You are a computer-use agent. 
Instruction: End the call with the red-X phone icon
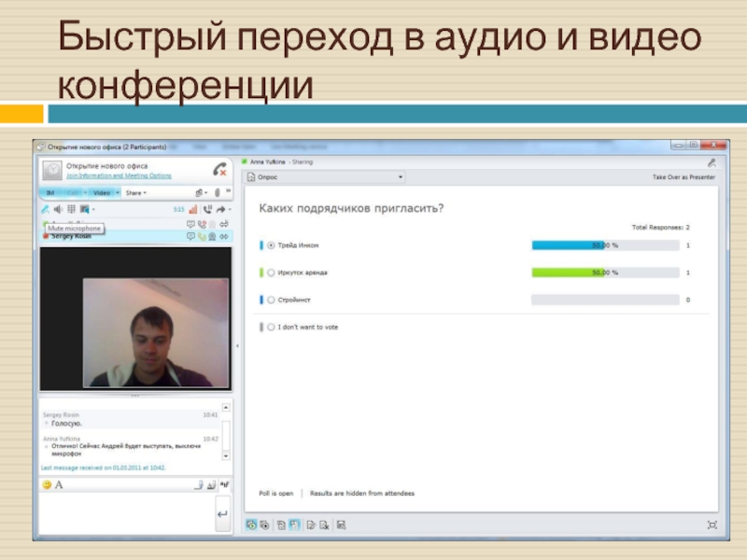click(219, 169)
